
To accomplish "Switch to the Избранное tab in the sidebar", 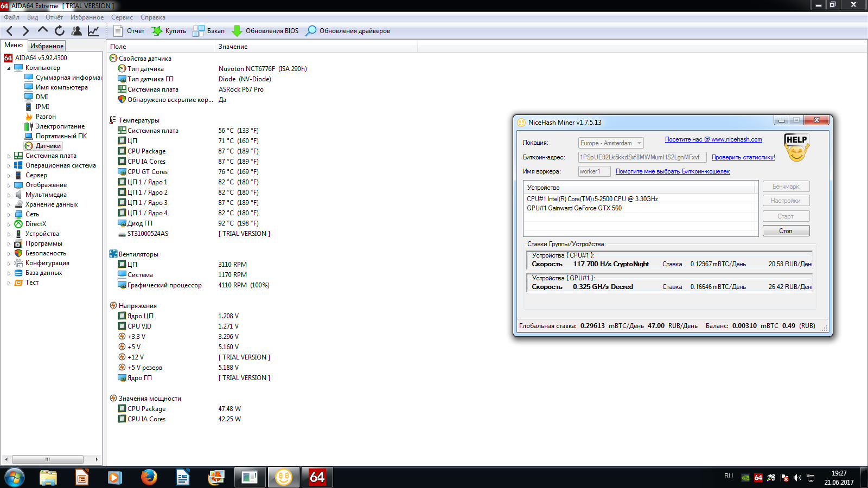I will (47, 46).
